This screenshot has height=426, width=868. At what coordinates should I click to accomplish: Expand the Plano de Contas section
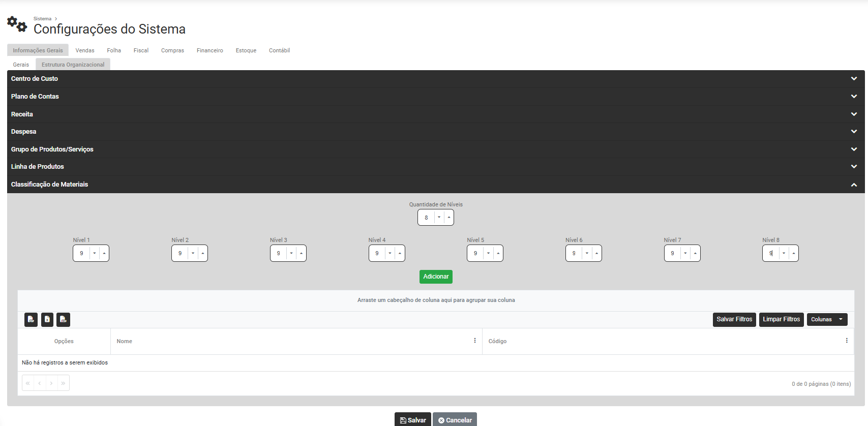coord(854,97)
